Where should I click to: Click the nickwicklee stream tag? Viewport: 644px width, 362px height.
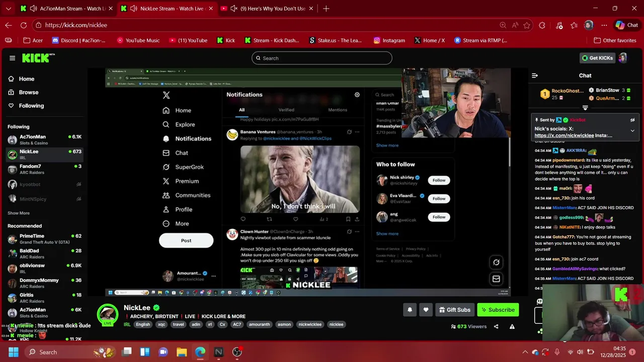[310, 324]
